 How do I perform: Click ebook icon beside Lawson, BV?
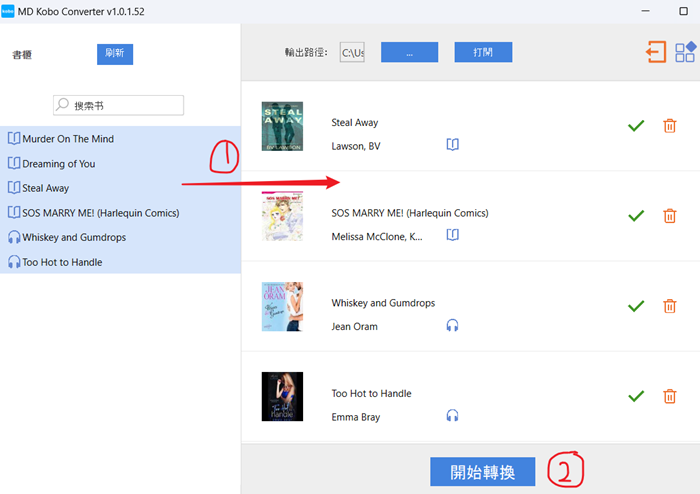pos(452,145)
